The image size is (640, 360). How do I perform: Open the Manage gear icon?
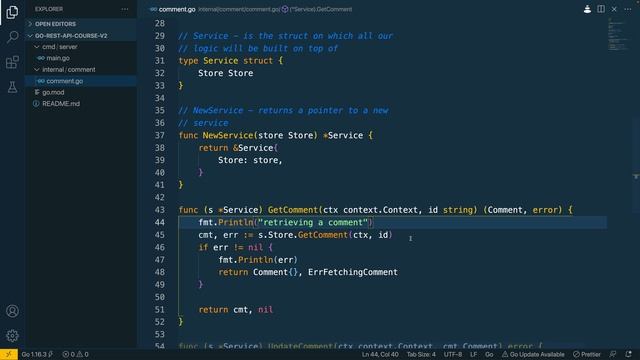coord(12,336)
